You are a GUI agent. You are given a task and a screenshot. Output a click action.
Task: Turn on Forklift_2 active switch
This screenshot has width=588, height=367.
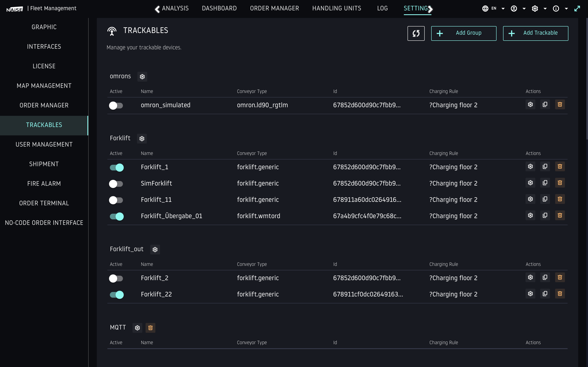pyautogui.click(x=116, y=278)
